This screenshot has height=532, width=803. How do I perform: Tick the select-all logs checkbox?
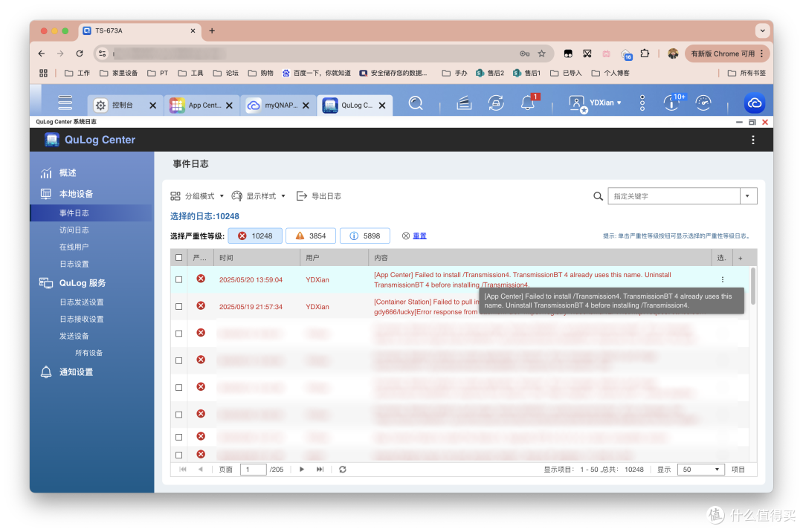[x=178, y=257]
